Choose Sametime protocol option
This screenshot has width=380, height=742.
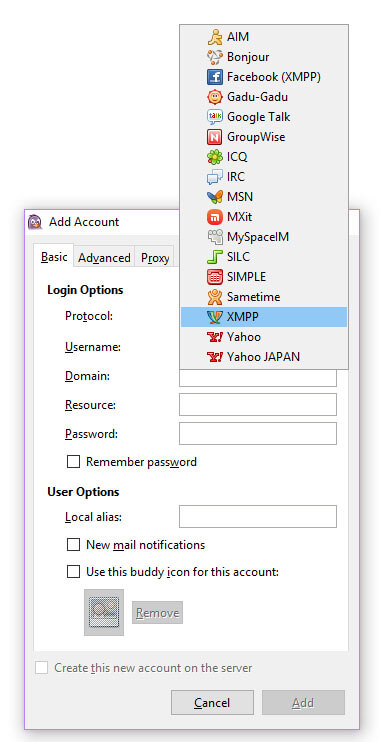point(264,297)
